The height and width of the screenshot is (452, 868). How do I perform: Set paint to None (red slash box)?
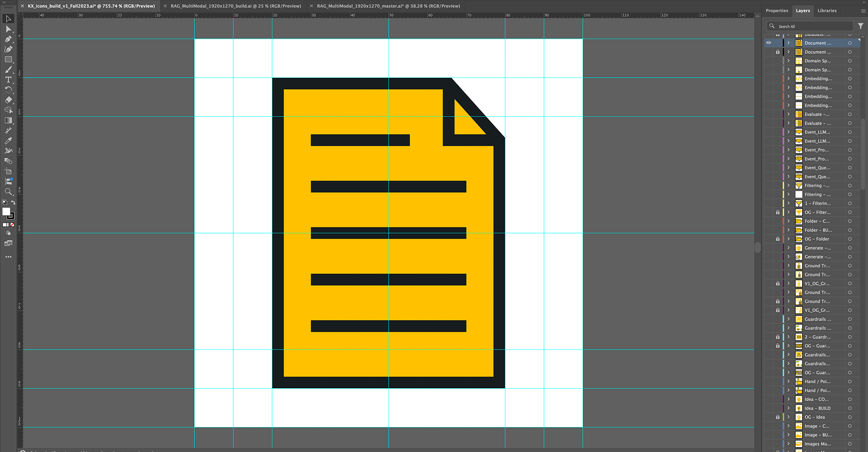12,225
